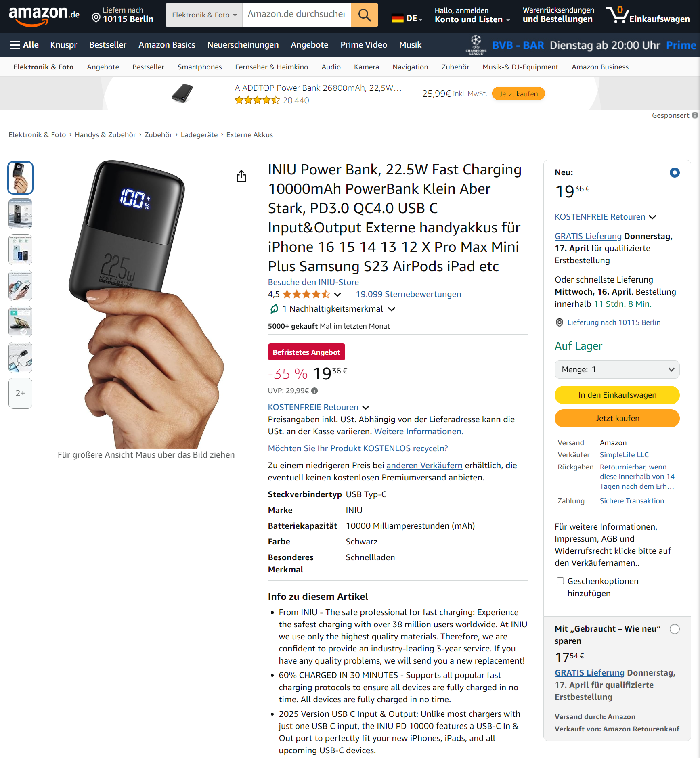Open the Menge quantity dropdown

[617, 369]
